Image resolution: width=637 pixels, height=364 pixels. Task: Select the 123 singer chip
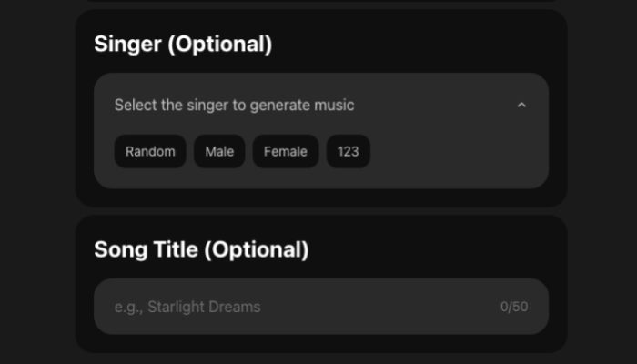pos(349,152)
